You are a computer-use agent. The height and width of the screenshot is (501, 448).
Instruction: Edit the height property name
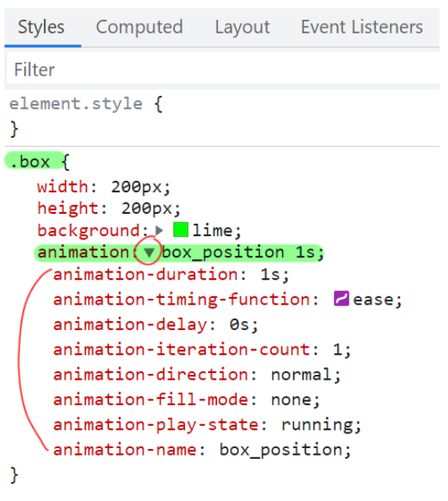[x=68, y=208]
